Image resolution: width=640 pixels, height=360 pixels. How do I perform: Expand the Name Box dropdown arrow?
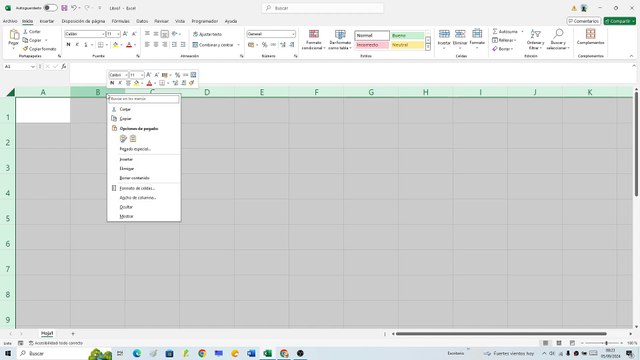tap(33, 66)
